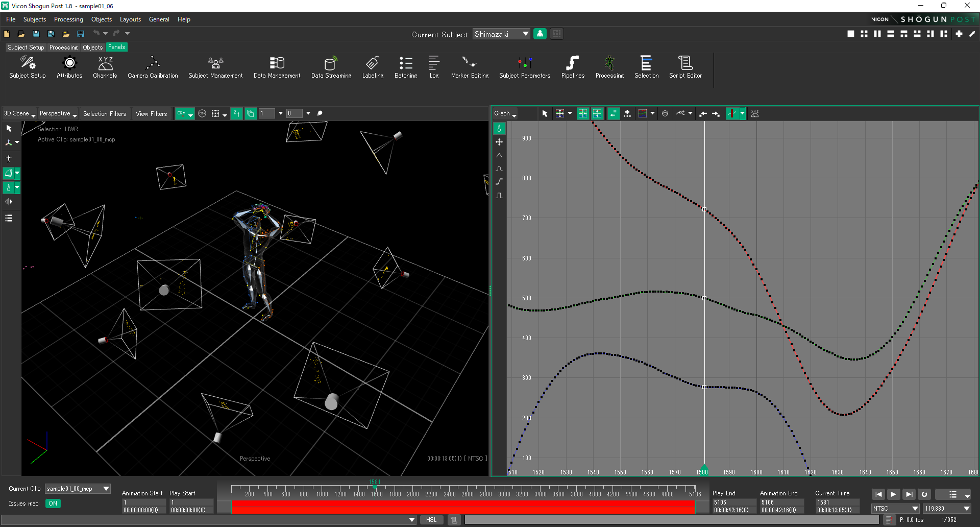Click the View Filters button

[x=151, y=114]
